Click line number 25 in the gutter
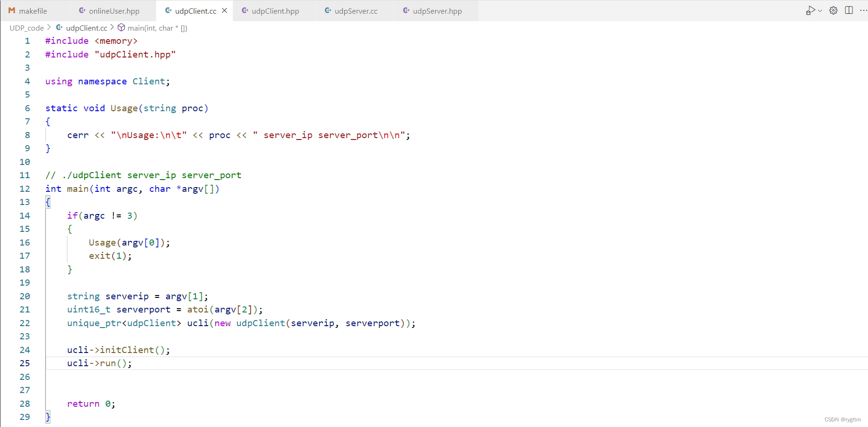Image resolution: width=868 pixels, height=427 pixels. click(x=25, y=363)
